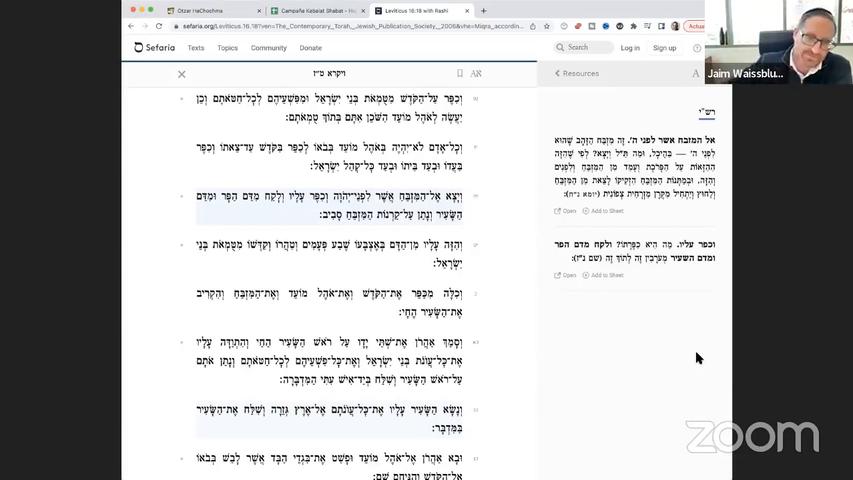Open the browser extensions puzzle icon
The image size is (853, 480).
[x=633, y=26]
